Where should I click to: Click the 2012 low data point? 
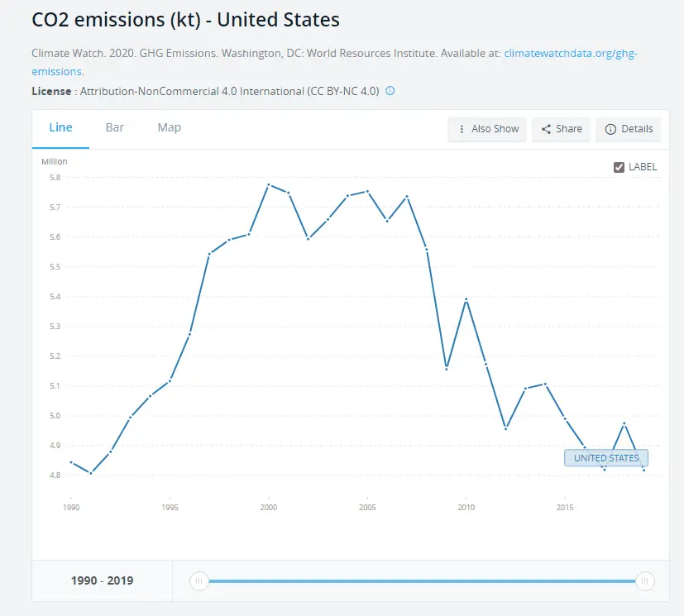(x=505, y=428)
